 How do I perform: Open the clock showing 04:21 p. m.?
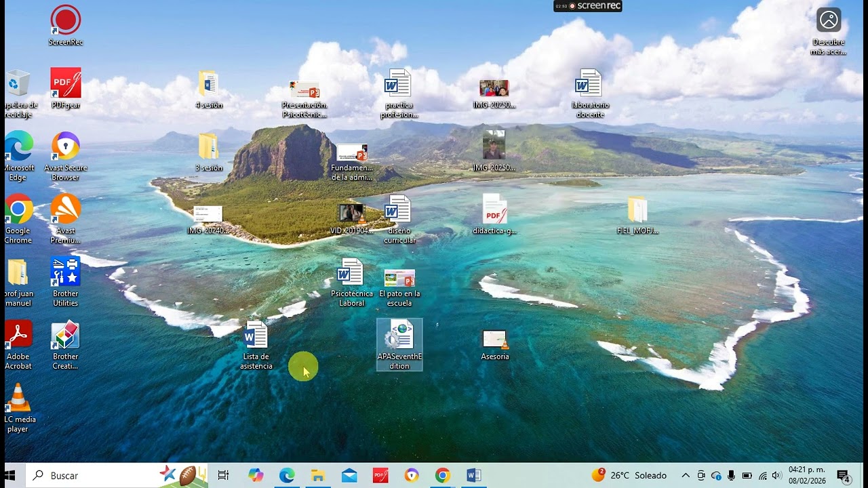tap(807, 475)
